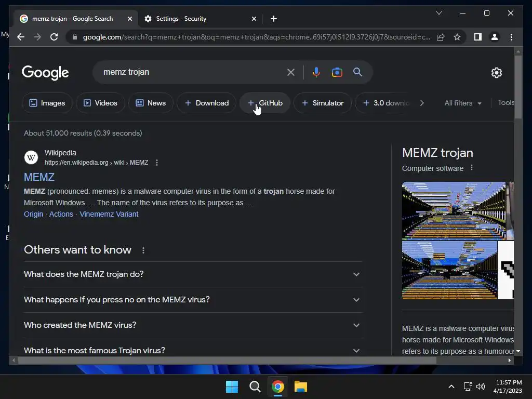Open the clock and date flyout
532x399 pixels.
(508, 387)
